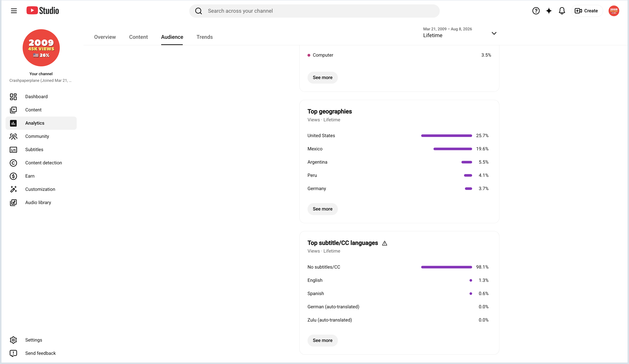
Task: Click the Peru views bar
Action: tap(468, 175)
